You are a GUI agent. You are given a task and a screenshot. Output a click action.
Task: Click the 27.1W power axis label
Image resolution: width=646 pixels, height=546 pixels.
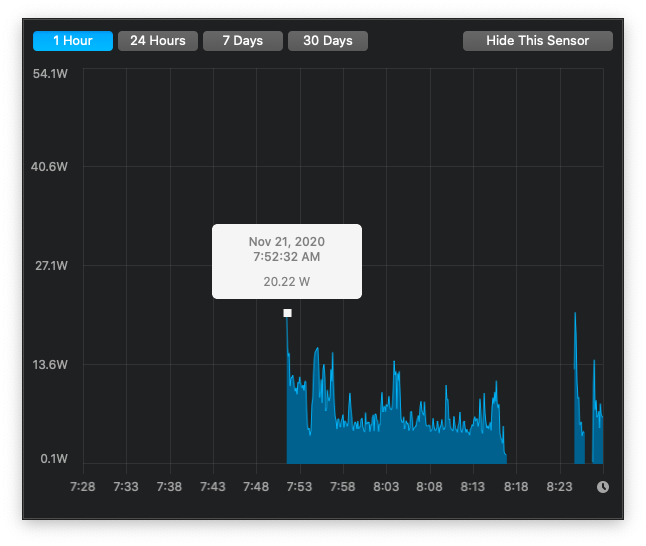tap(51, 266)
